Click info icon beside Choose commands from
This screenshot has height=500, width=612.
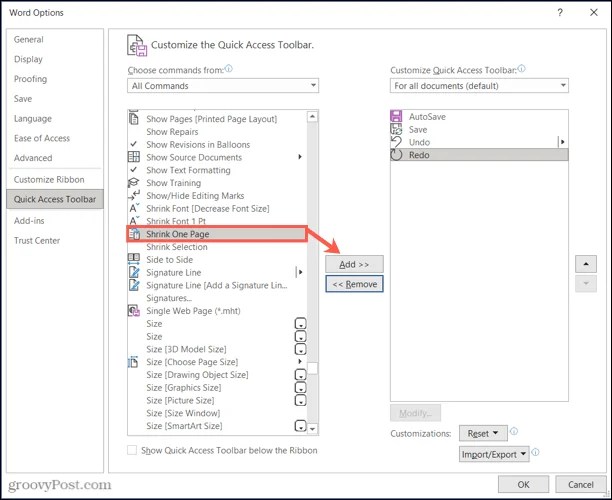[x=229, y=69]
